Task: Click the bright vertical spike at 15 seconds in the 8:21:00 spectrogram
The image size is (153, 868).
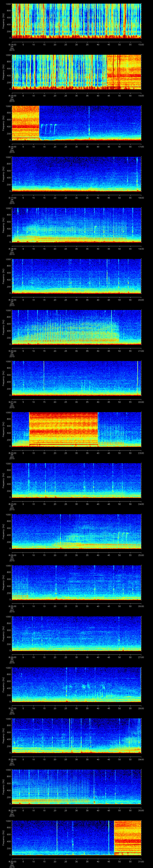Action: click(x=44, y=376)
